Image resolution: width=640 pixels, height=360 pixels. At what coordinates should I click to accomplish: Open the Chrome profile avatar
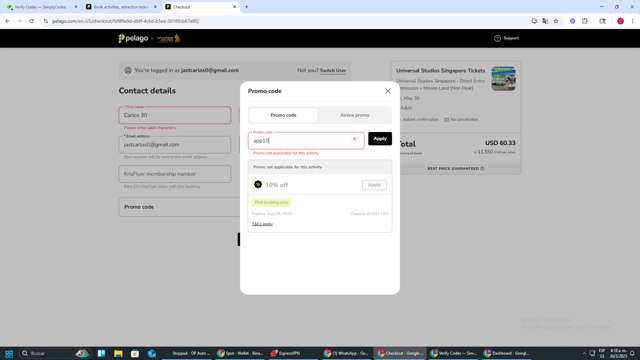pos(620,21)
